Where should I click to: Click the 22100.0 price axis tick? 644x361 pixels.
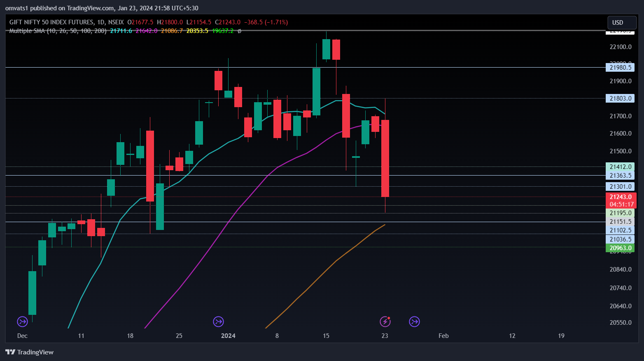(620, 47)
